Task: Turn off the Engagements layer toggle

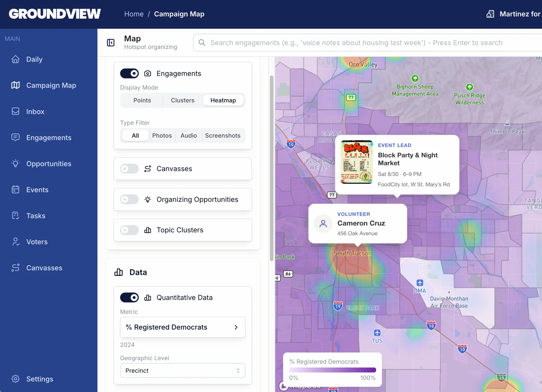Action: [129, 73]
